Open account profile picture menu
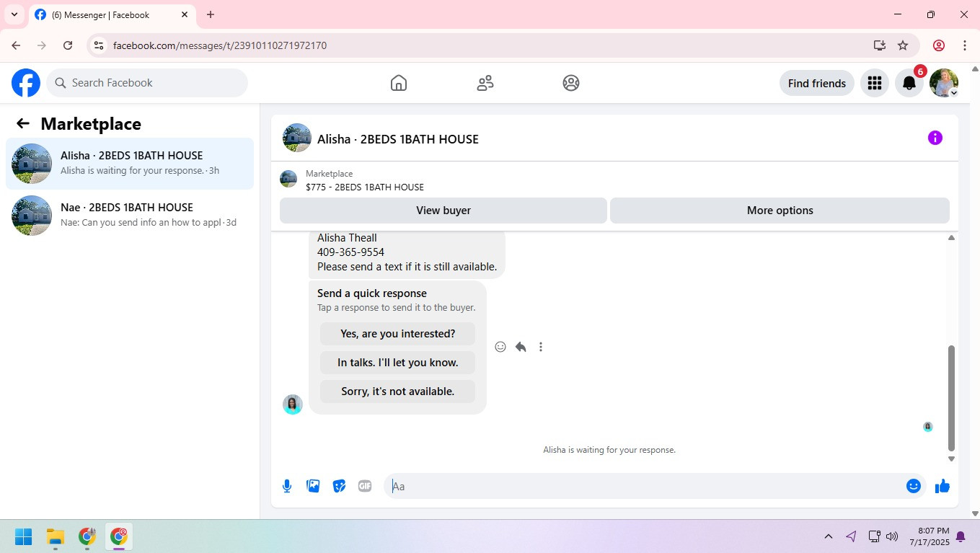 click(944, 83)
